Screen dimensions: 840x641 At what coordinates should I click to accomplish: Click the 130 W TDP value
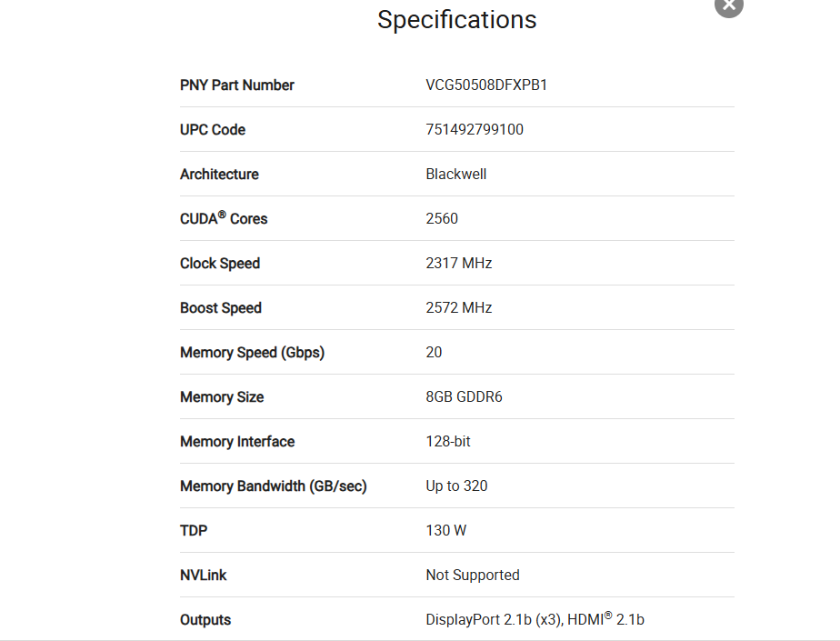click(445, 530)
